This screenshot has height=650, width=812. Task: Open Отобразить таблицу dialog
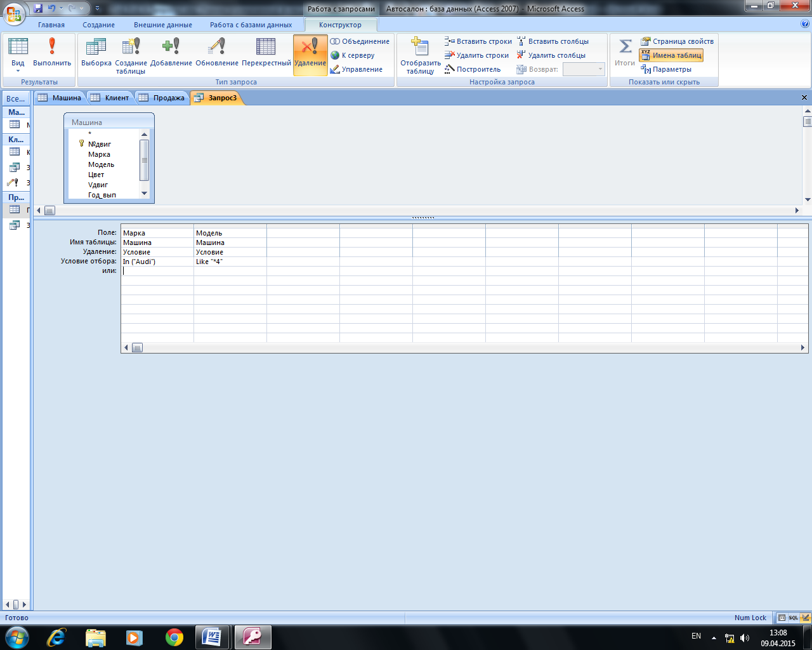420,55
